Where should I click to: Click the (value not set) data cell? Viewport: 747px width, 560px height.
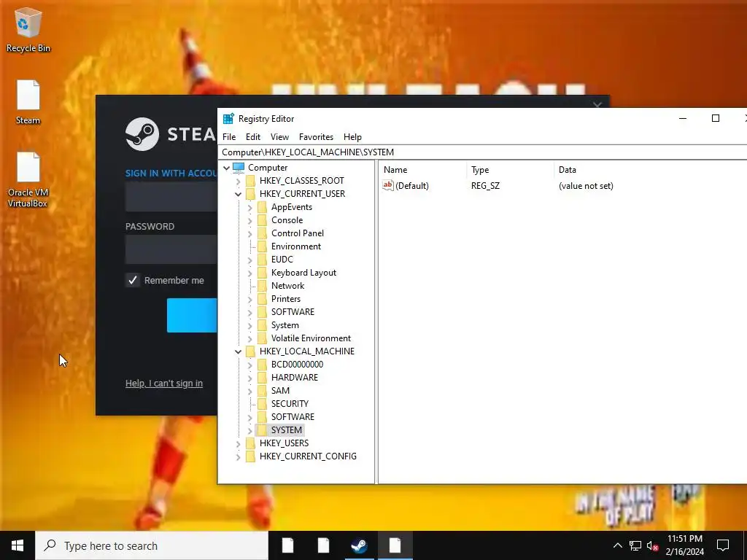pyautogui.click(x=586, y=186)
